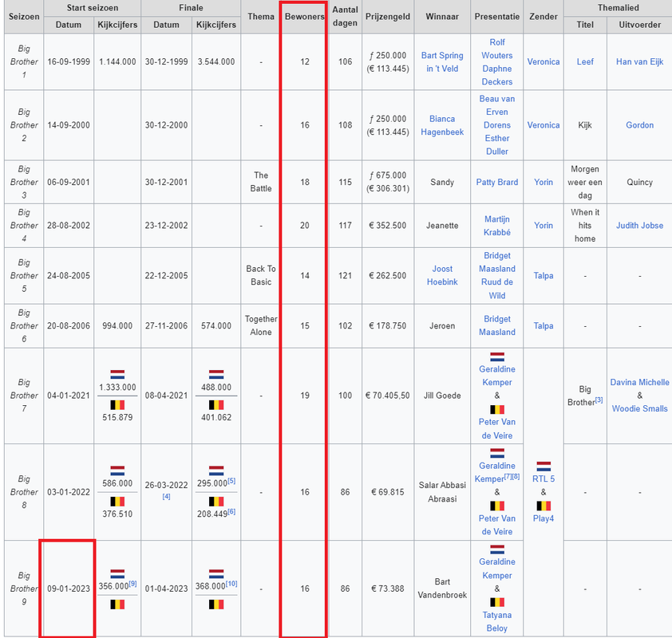
Task: Select the 3.544.000 finale ratings cell
Action: pos(216,61)
